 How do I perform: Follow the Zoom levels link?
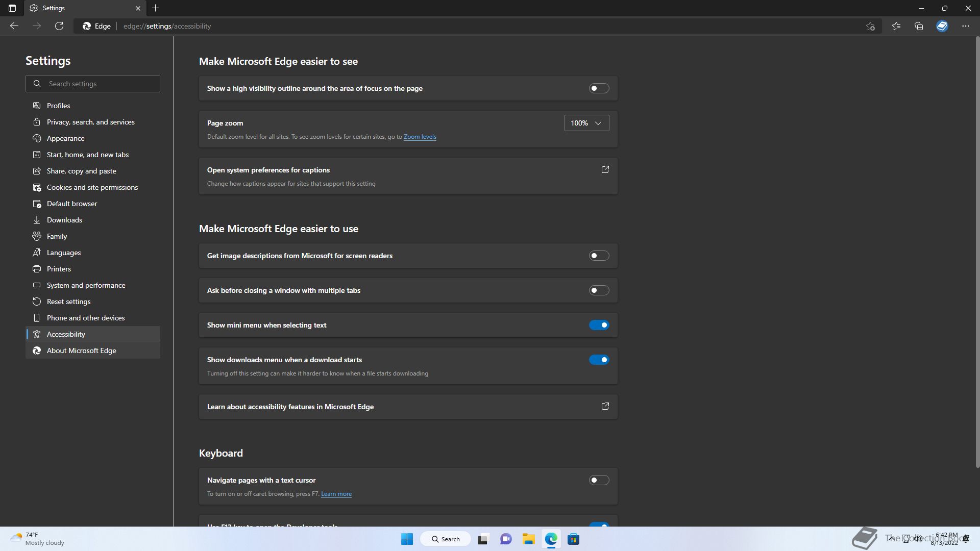[x=420, y=137]
